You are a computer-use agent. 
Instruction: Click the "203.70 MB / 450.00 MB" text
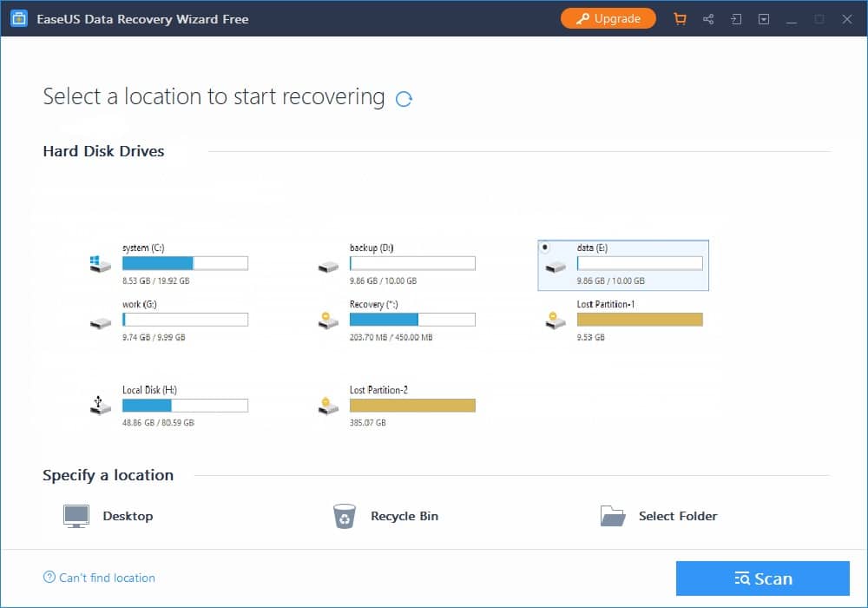pyautogui.click(x=391, y=337)
